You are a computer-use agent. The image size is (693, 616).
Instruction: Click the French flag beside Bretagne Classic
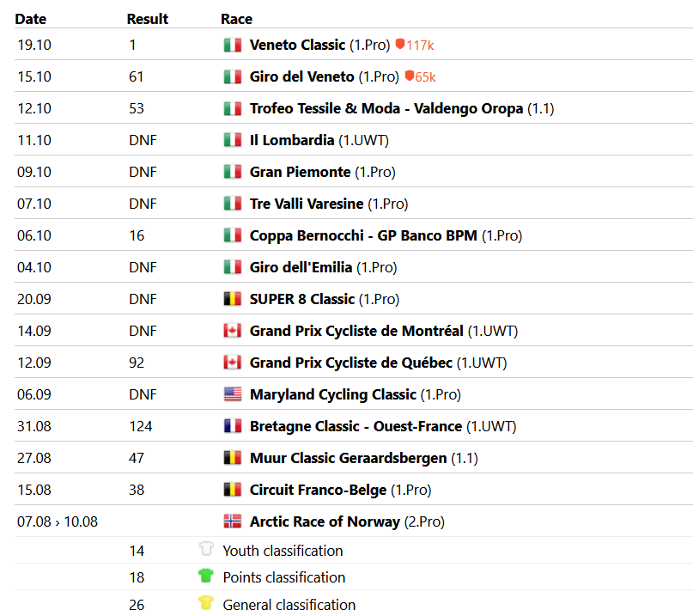[232, 426]
